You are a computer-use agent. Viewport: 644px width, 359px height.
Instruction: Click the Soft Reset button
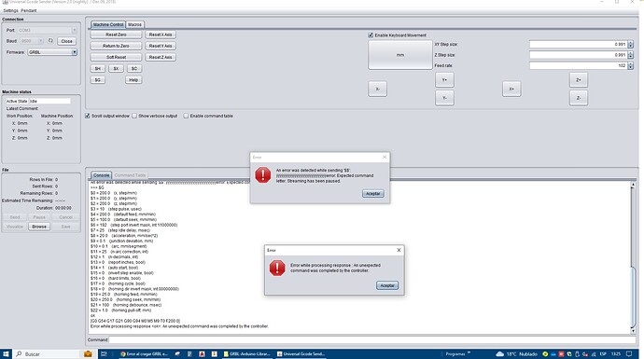117,57
